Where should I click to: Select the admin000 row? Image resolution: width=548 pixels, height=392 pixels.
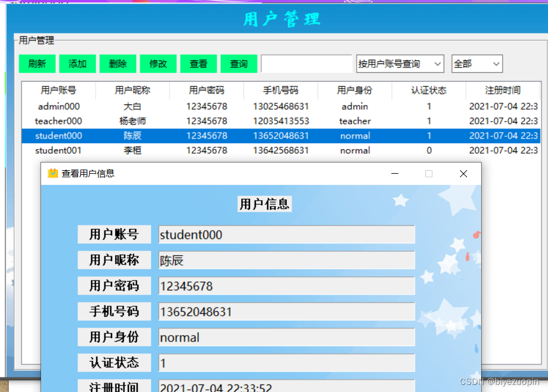[281, 106]
